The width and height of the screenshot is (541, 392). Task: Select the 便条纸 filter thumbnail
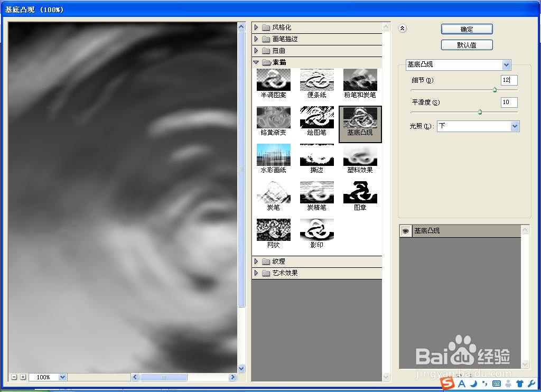(317, 80)
